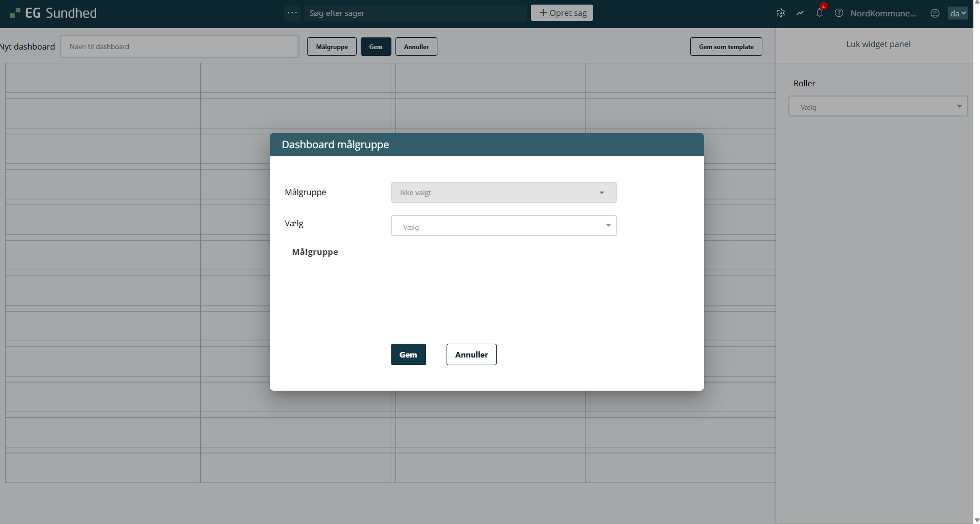Screen dimensions: 980x524
Task: Open the settings gear icon
Action: click(780, 13)
